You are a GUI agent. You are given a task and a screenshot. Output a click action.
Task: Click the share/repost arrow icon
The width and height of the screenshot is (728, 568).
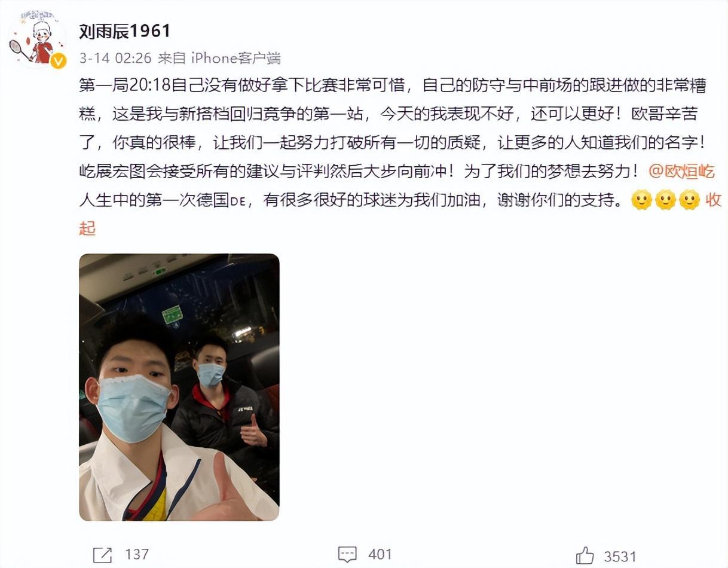(x=102, y=554)
